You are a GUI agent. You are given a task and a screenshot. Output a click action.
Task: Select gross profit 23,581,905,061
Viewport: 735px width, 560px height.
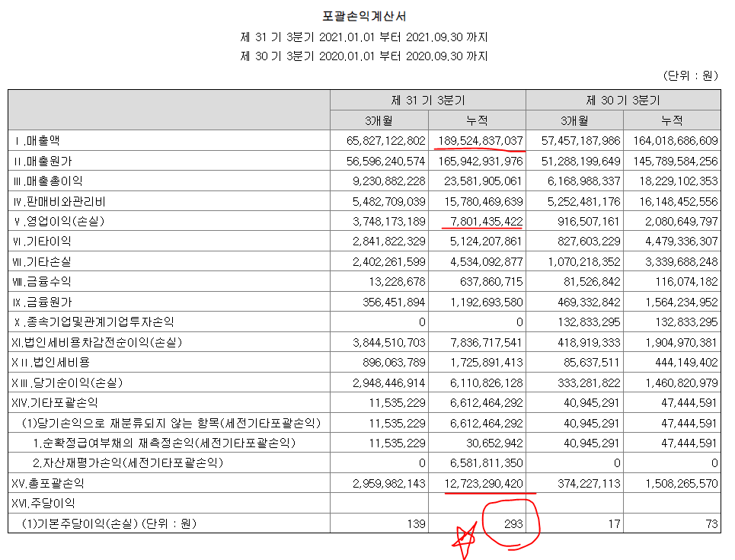click(484, 181)
